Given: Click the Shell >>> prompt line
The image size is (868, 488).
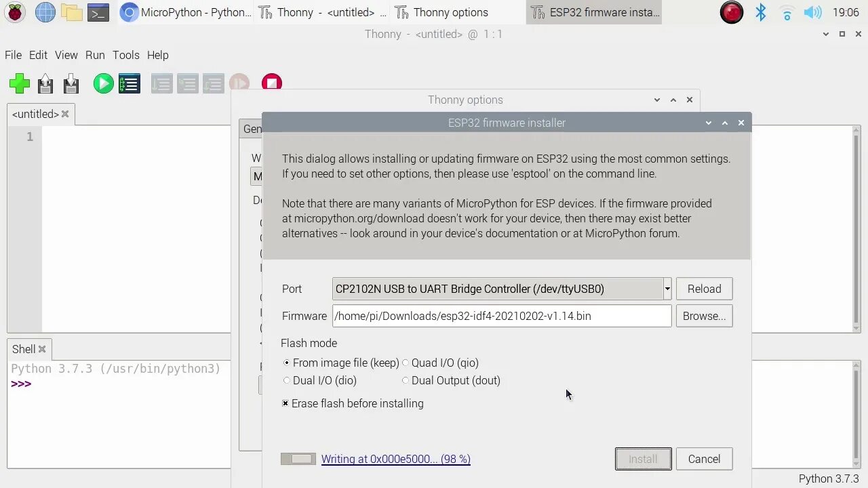Looking at the screenshot, I should click(x=21, y=384).
